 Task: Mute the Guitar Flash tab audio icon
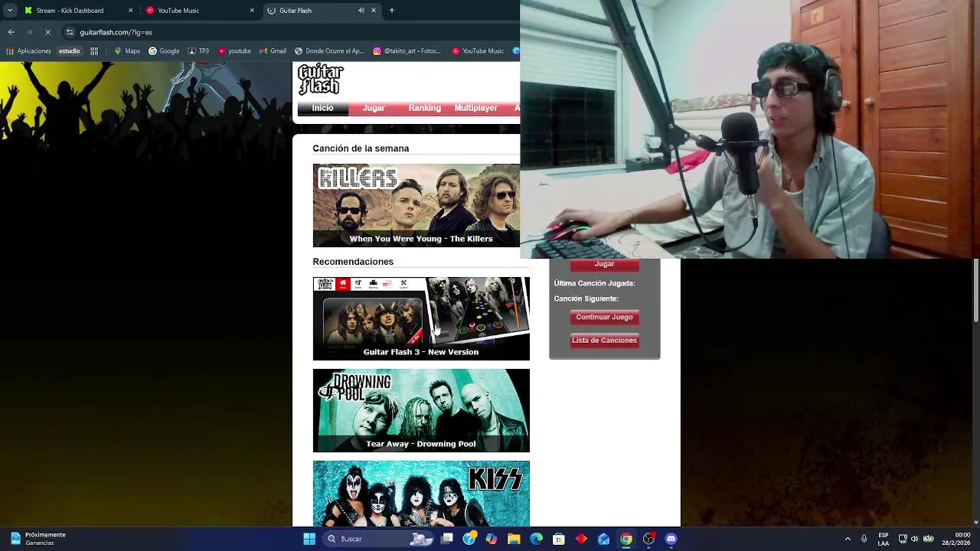click(x=361, y=11)
